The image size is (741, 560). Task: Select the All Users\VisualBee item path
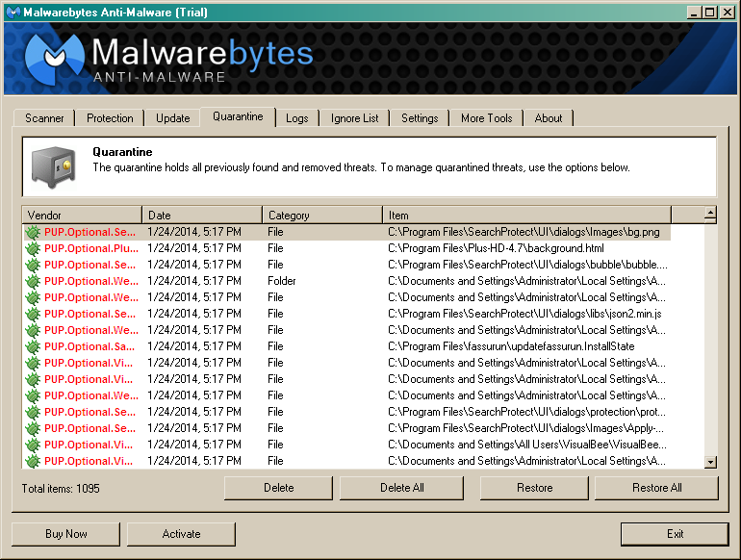[527, 445]
